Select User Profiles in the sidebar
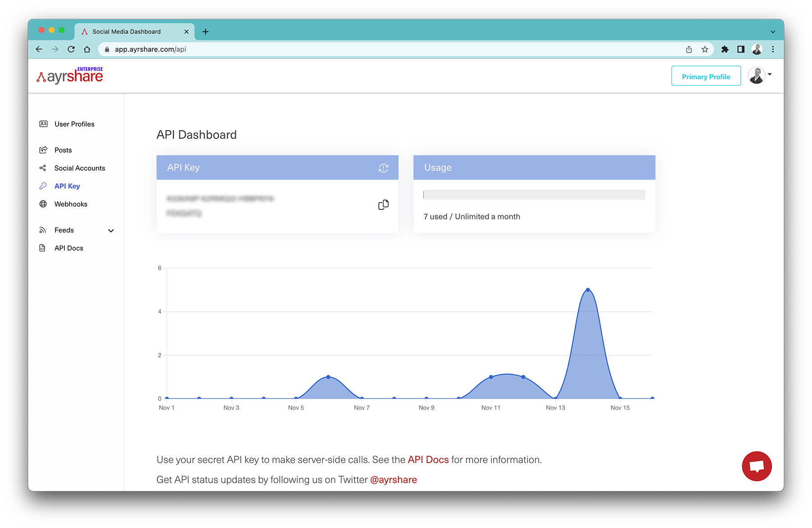The width and height of the screenshot is (812, 528). 43,124
